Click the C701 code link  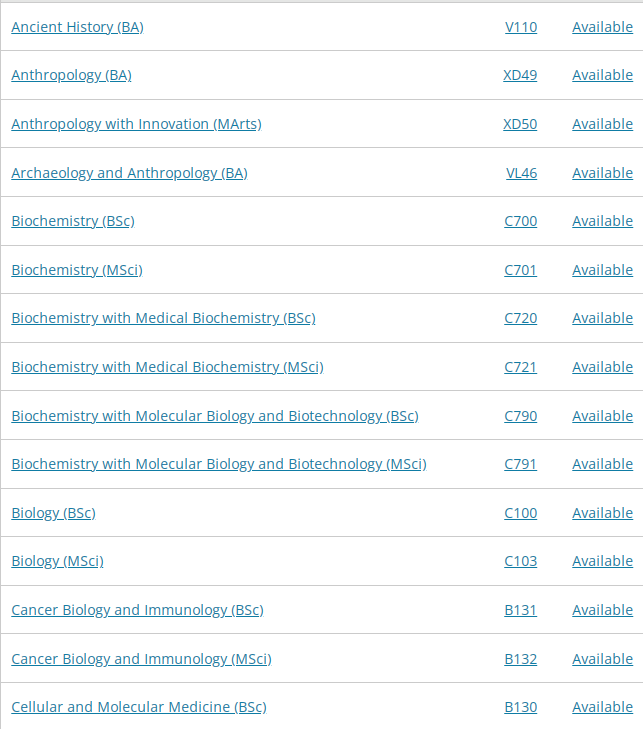coord(521,270)
